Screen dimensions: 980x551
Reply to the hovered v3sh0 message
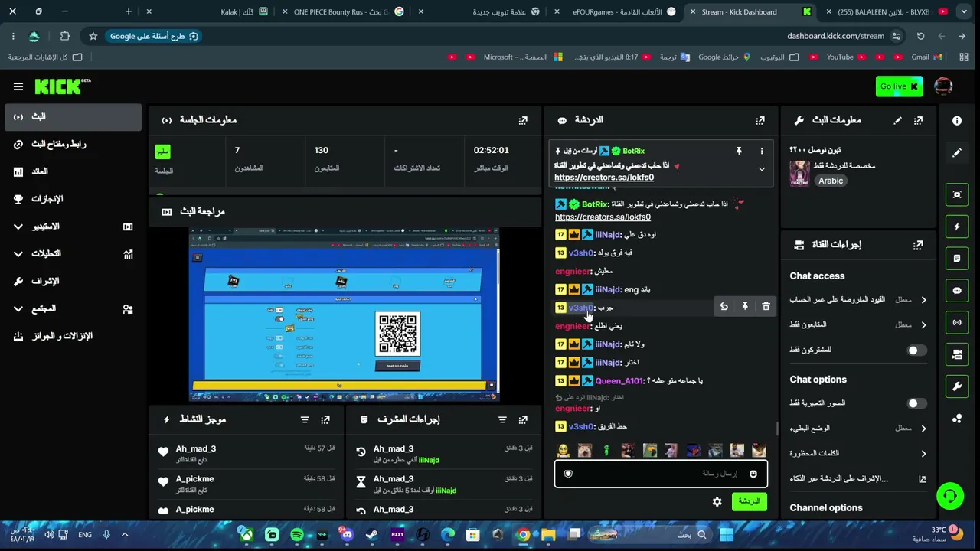coord(724,307)
